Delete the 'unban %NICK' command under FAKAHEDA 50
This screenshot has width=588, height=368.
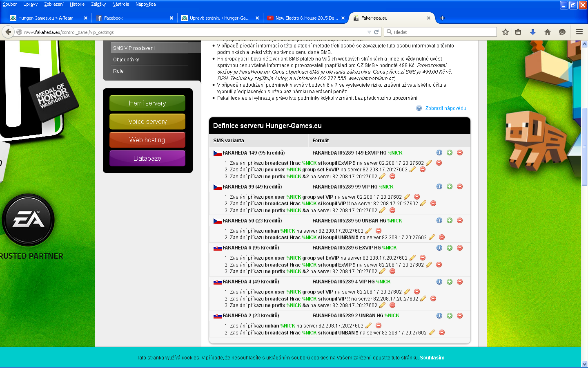pyautogui.click(x=379, y=231)
